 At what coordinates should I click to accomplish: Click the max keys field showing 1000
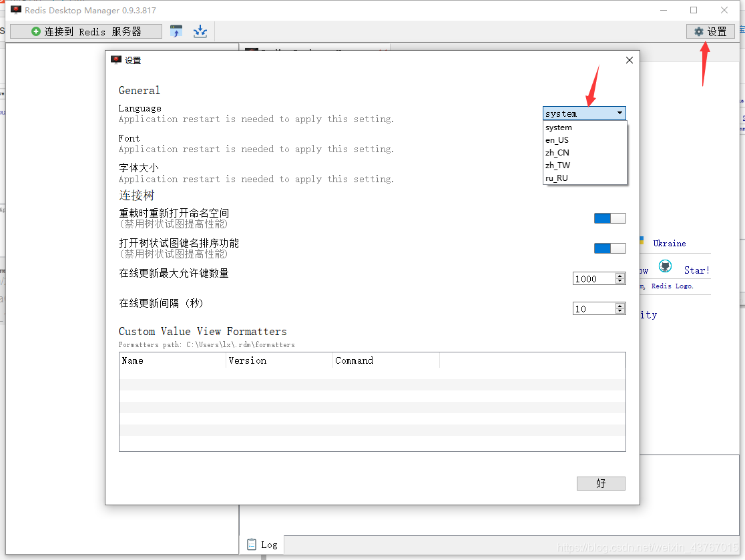(594, 279)
